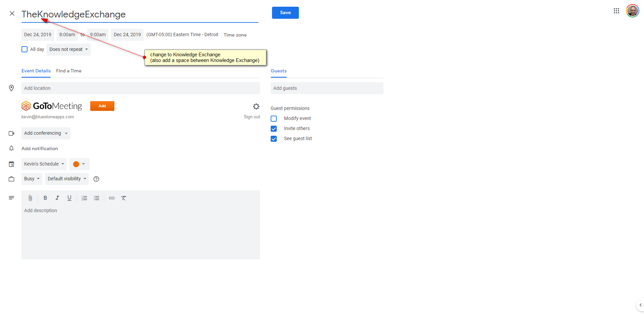Switch to the Find a Time tab

tap(69, 71)
